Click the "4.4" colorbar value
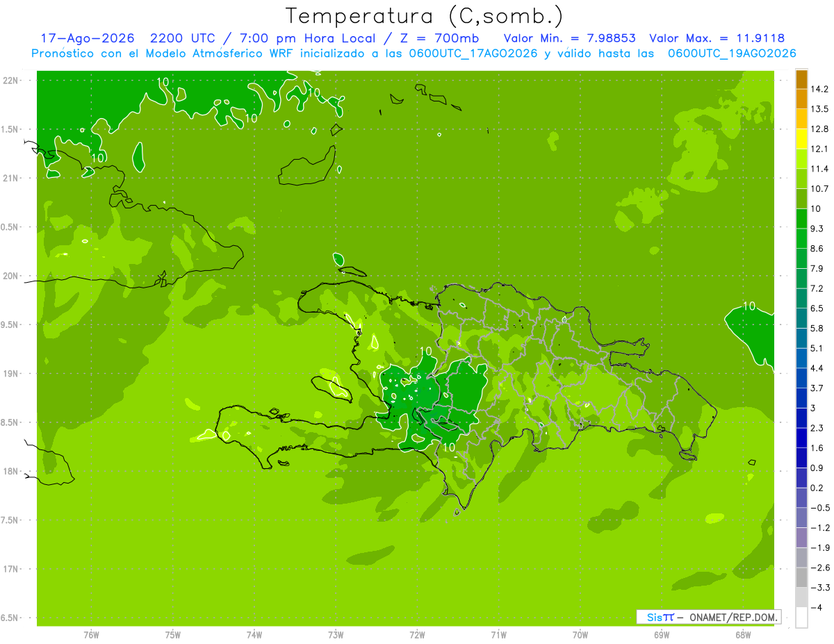The height and width of the screenshot is (644, 834). tap(817, 368)
